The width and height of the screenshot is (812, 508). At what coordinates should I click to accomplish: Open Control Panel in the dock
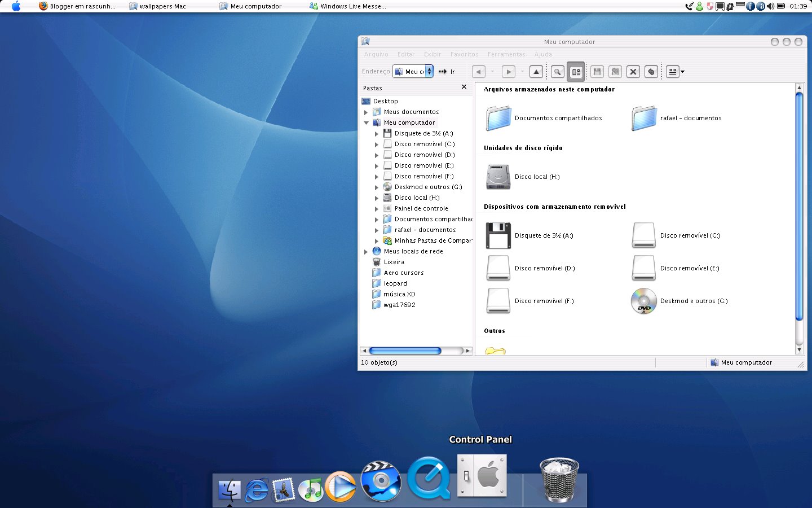point(482,476)
